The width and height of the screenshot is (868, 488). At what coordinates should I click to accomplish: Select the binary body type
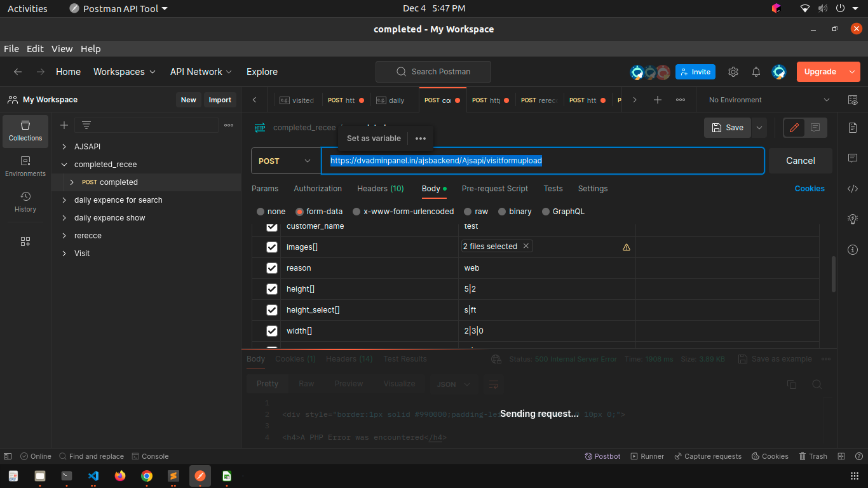(502, 212)
